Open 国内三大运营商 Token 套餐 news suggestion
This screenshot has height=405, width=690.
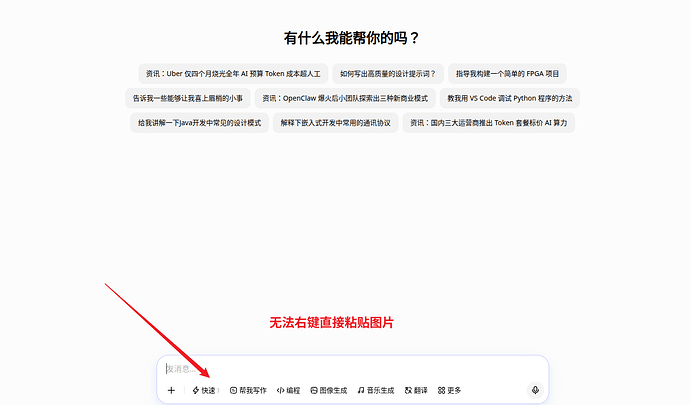pyautogui.click(x=488, y=123)
